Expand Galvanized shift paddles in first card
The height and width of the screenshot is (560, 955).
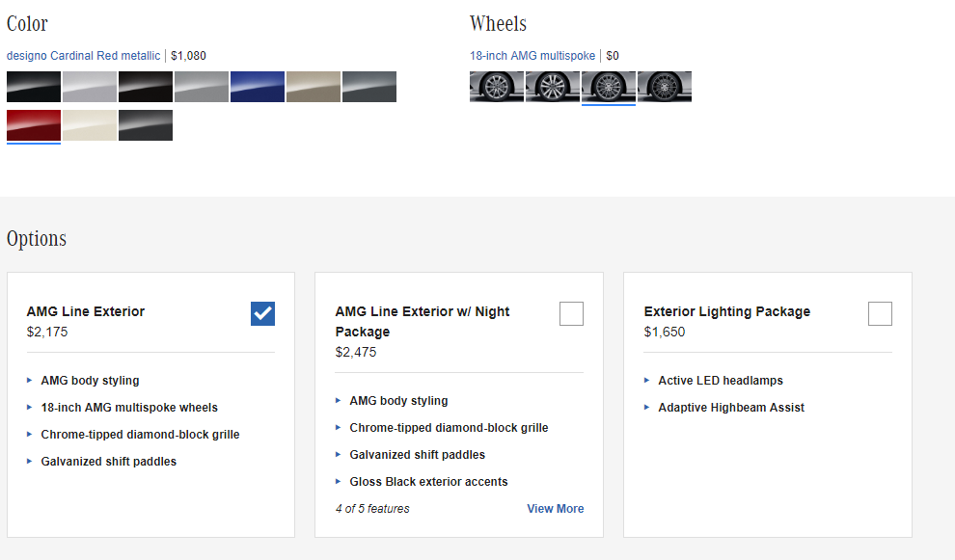click(108, 462)
